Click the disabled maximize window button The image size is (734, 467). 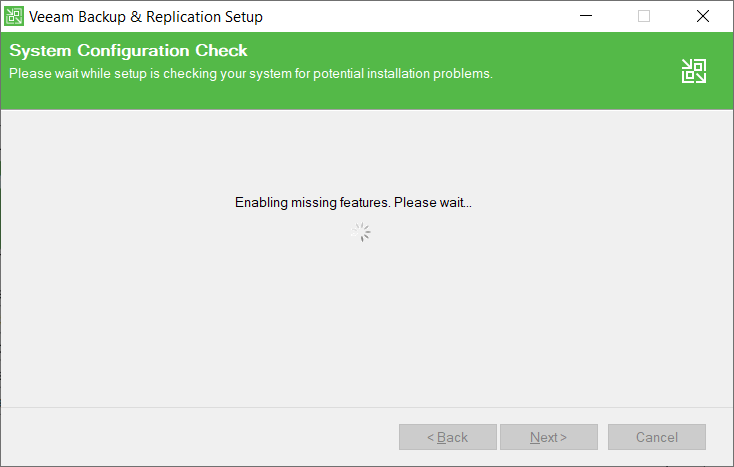tap(643, 16)
